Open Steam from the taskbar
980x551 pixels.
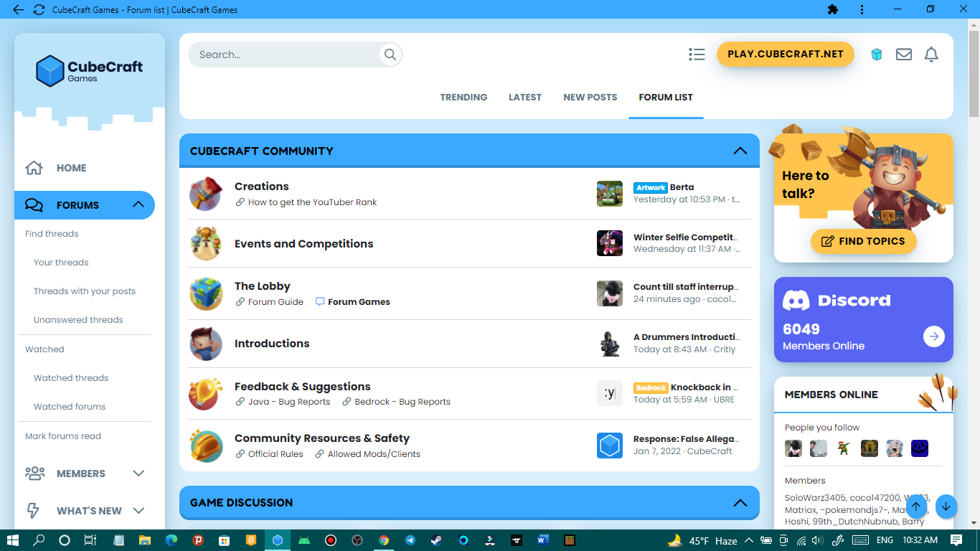[x=436, y=540]
